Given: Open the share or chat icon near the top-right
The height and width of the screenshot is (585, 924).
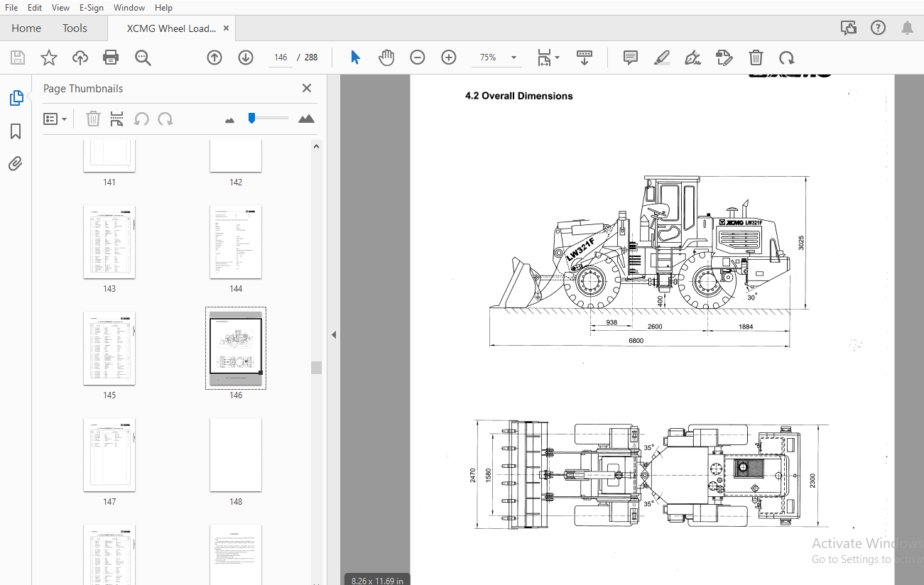Looking at the screenshot, I should tap(849, 28).
